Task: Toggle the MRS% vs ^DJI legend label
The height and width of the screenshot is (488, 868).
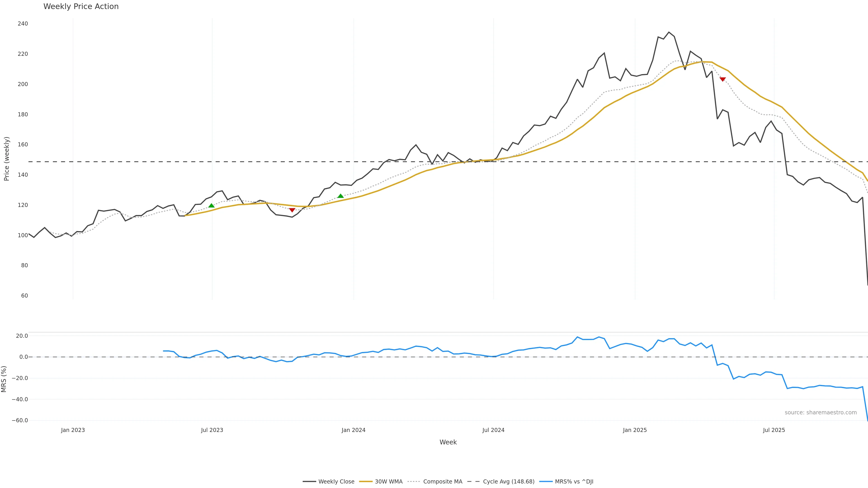Action: pyautogui.click(x=574, y=482)
